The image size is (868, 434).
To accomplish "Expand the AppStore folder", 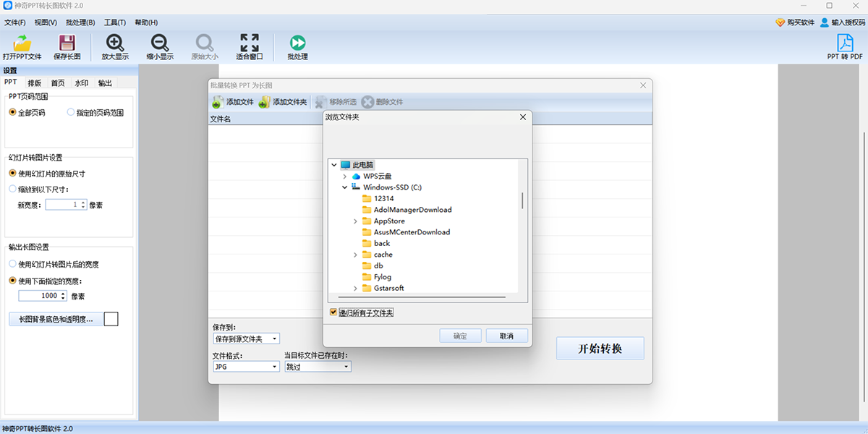I will pyautogui.click(x=355, y=221).
